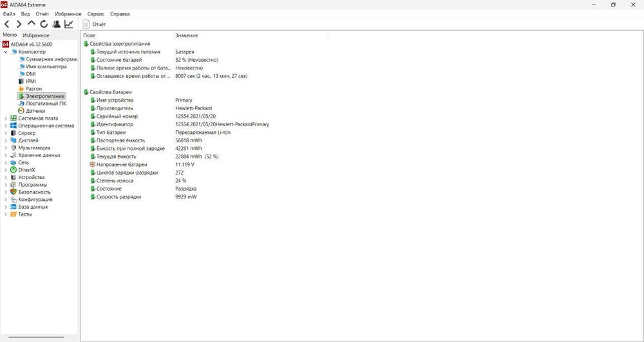Image resolution: width=644 pixels, height=342 pixels.
Task: Click the Отчёт report button
Action: 95,24
